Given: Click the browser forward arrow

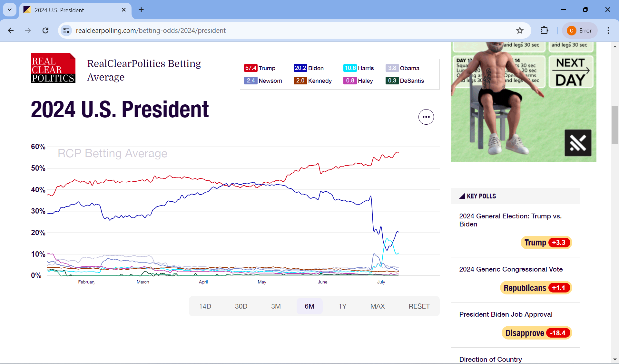Looking at the screenshot, I should pos(28,30).
